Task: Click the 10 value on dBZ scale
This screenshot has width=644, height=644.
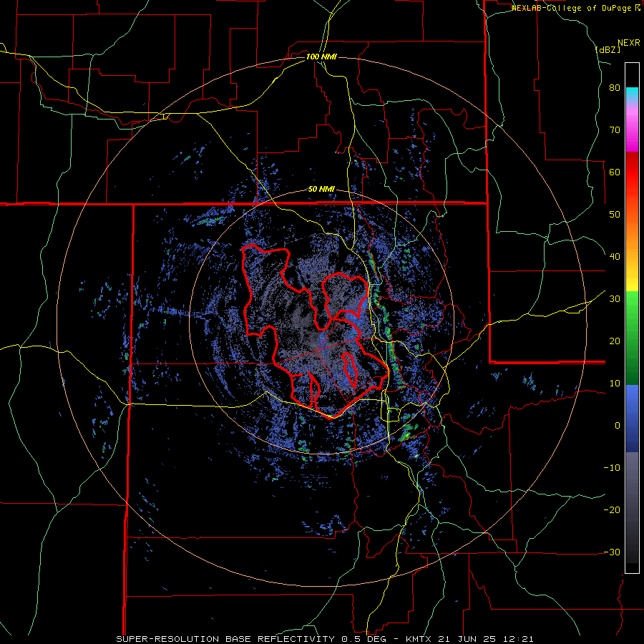Action: tap(615, 384)
